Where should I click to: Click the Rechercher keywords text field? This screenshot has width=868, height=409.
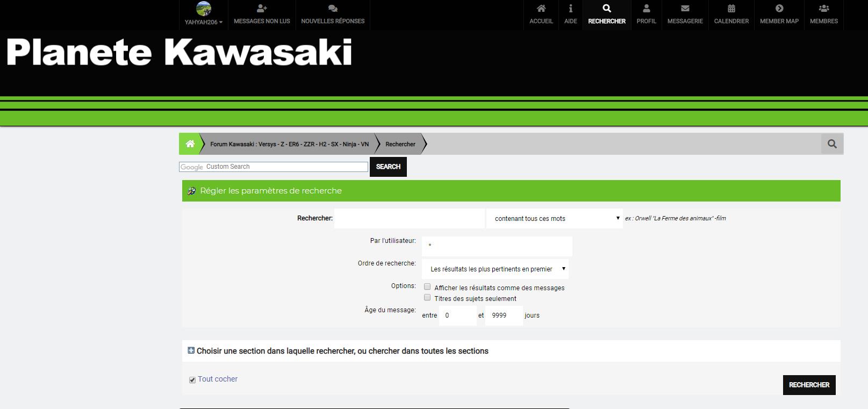pyautogui.click(x=410, y=218)
